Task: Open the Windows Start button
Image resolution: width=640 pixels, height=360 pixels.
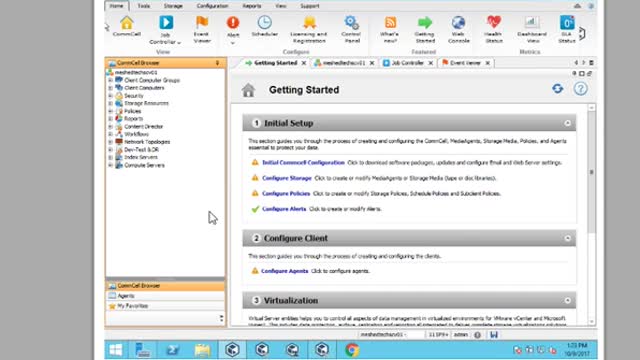Action: click(x=116, y=350)
